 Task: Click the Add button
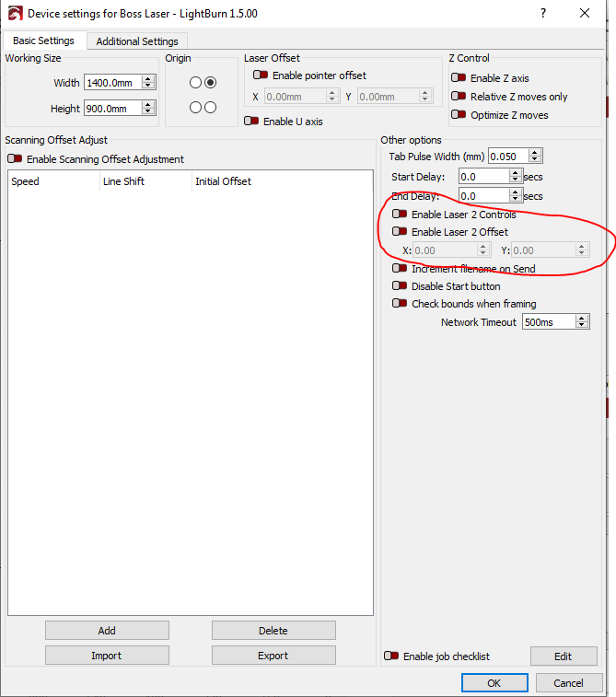point(107,631)
